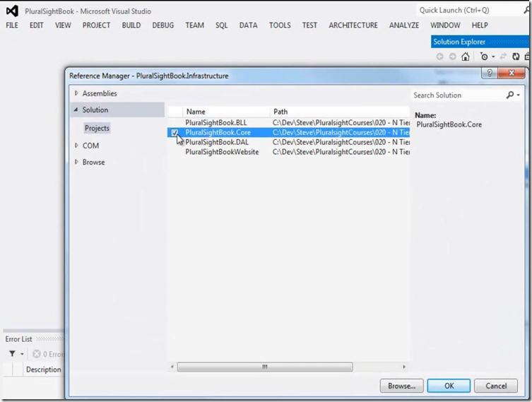Viewport: 532px width, 402px height.
Task: Open the EDIT menu
Action: (x=36, y=25)
